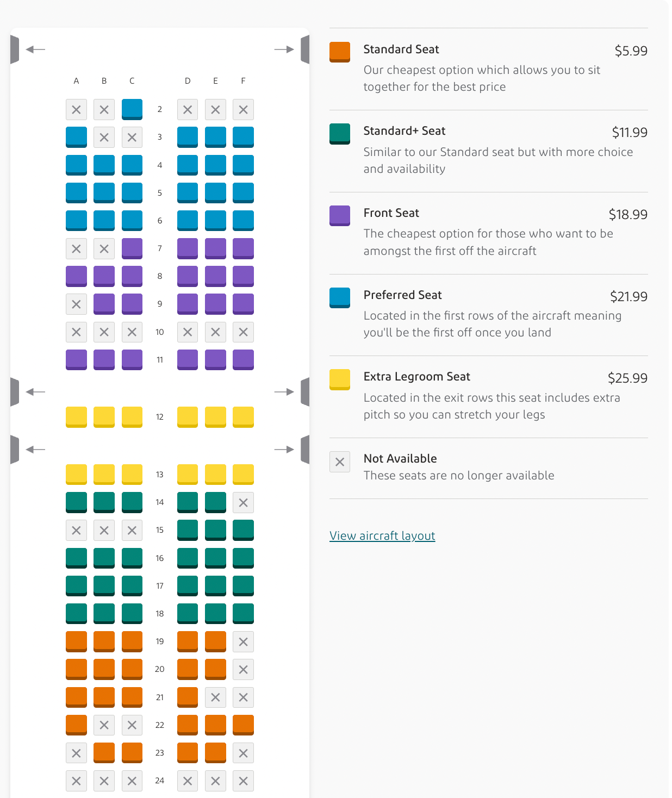Screen dimensions: 672x798
Task: Choose preferred seat 6F
Action: 243,220
